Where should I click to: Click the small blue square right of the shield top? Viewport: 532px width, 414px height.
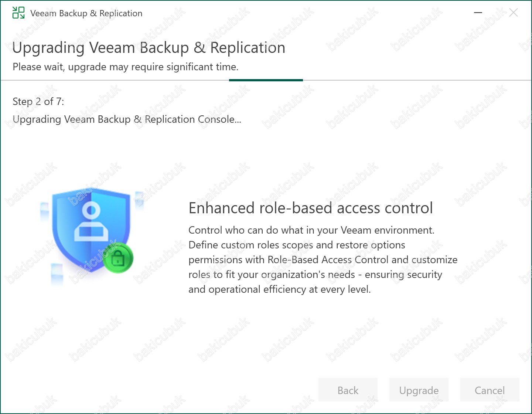139,200
